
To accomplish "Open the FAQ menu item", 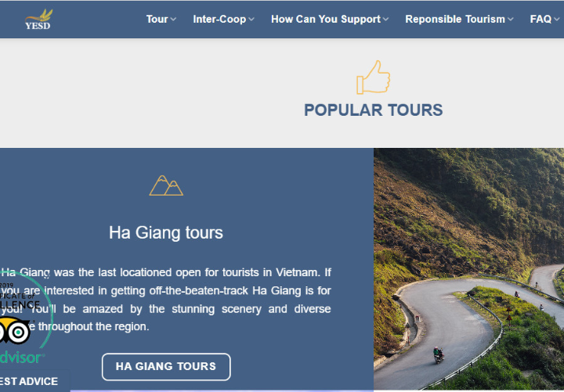I will (540, 19).
